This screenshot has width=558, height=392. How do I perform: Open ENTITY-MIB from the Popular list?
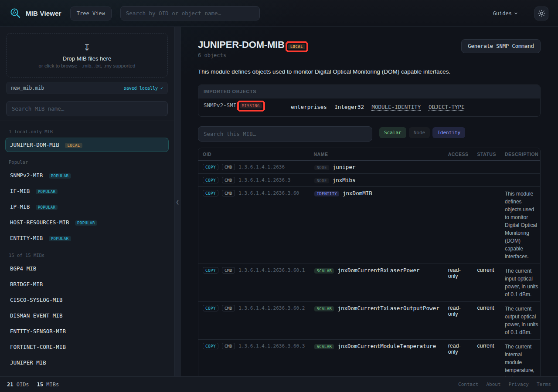[87, 238]
